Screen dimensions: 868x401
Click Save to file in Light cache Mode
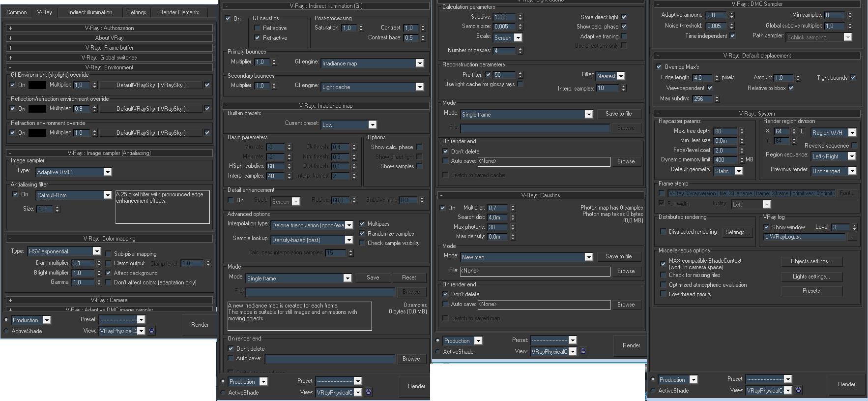(619, 114)
